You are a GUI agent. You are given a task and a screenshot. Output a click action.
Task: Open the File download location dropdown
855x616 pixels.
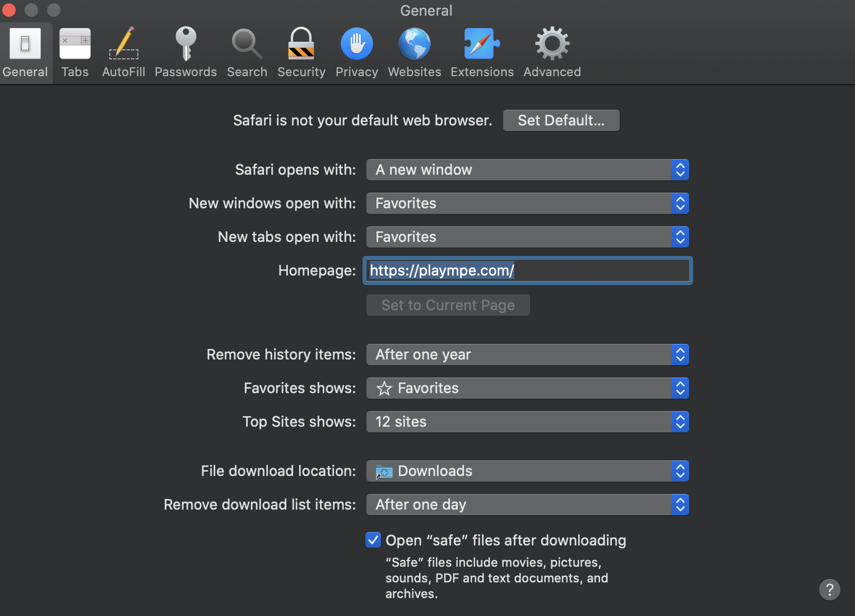(x=527, y=471)
